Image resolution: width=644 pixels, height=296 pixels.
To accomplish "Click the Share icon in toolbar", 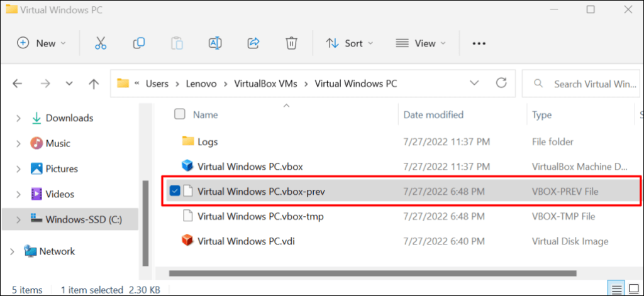I will 253,43.
